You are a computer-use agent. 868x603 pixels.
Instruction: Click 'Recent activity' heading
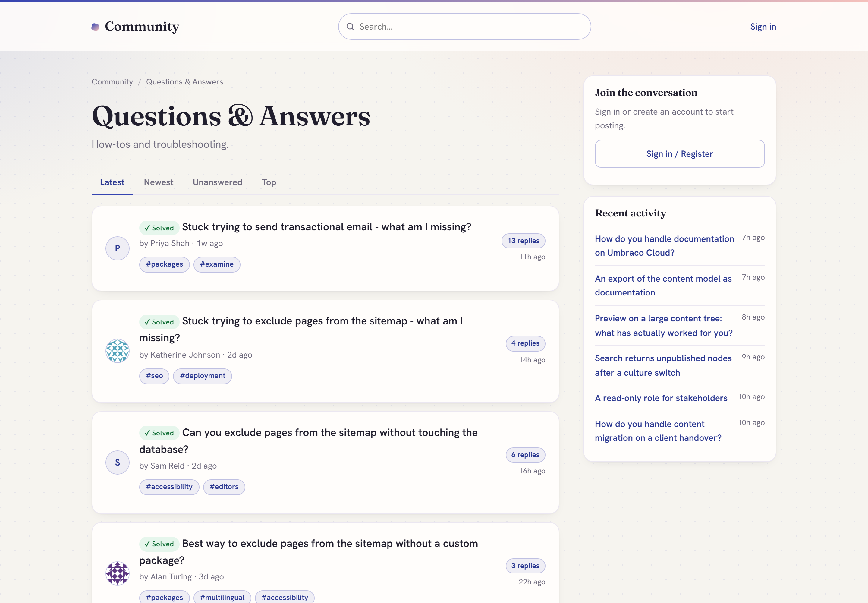coord(631,213)
